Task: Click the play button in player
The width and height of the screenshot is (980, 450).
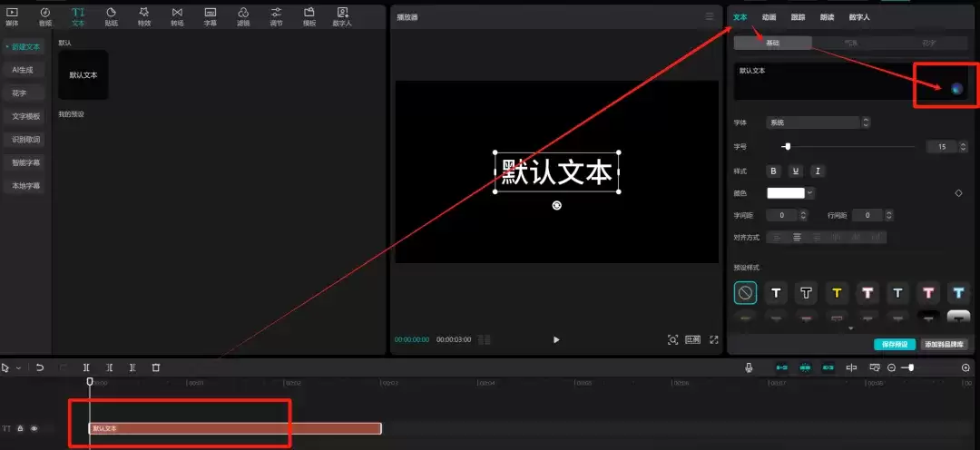Action: point(556,339)
